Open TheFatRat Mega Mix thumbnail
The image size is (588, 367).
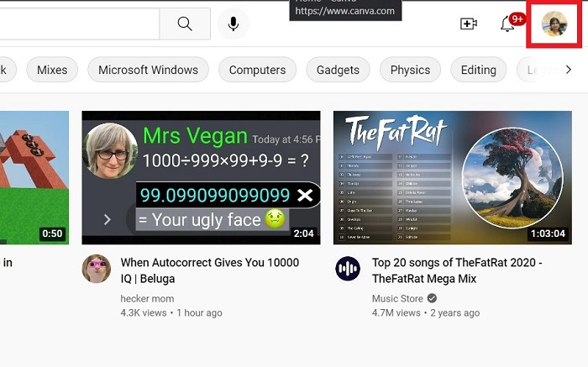point(453,178)
